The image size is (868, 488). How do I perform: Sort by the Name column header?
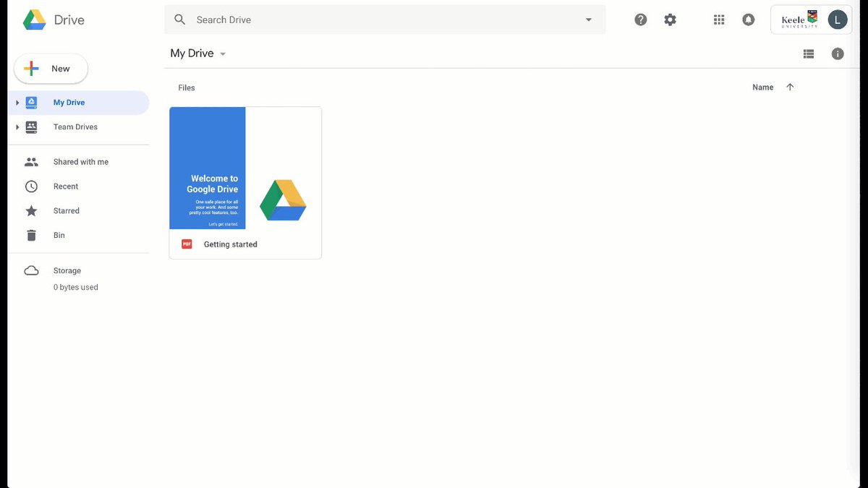click(762, 87)
